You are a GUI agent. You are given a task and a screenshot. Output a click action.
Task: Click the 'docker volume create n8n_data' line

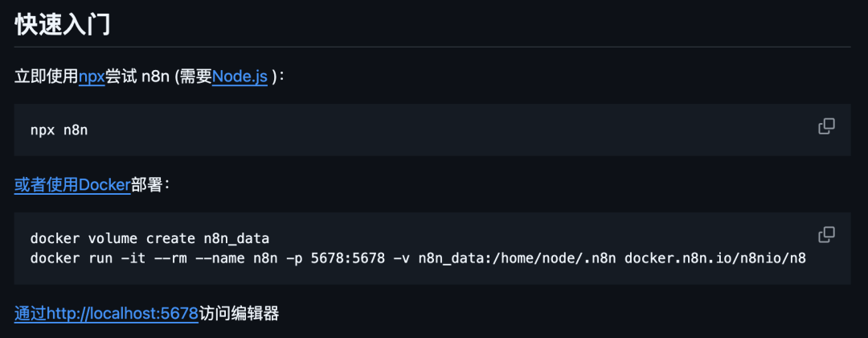149,239
